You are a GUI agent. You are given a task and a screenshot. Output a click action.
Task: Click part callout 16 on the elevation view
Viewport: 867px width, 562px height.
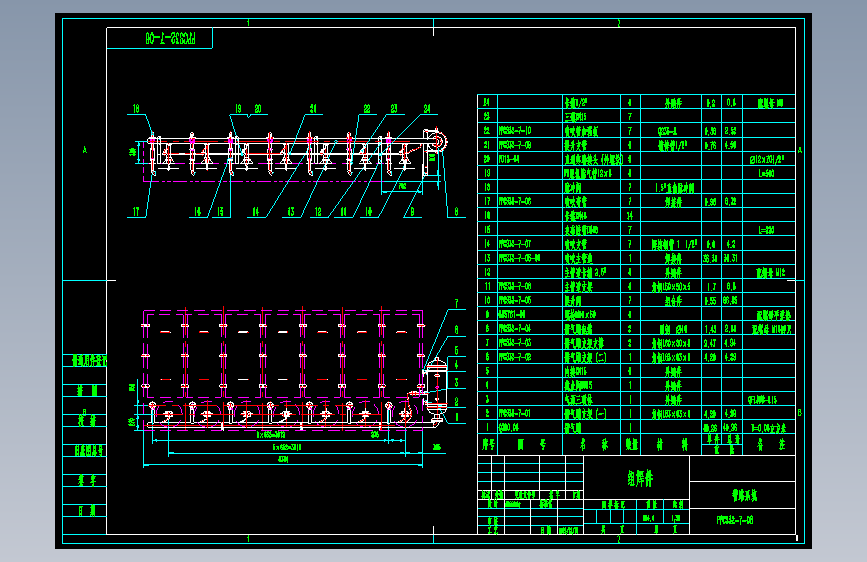point(197,211)
